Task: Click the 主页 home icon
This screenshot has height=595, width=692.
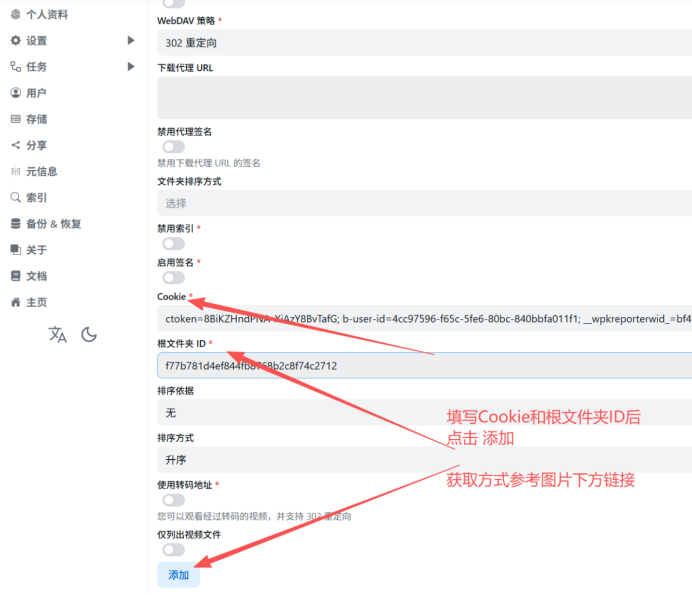Action: click(x=15, y=302)
